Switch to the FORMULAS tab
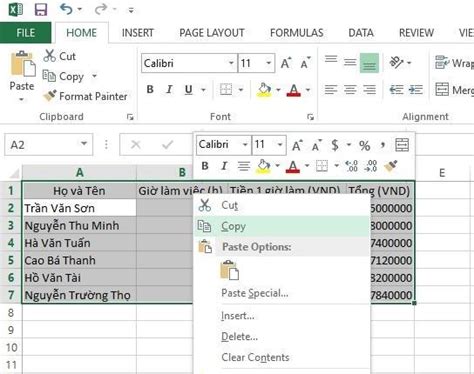 [x=297, y=33]
